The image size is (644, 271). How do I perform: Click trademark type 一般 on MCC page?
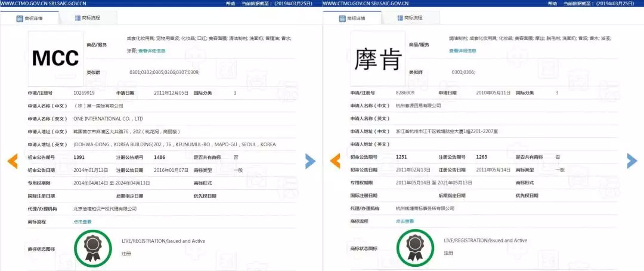coord(238,170)
